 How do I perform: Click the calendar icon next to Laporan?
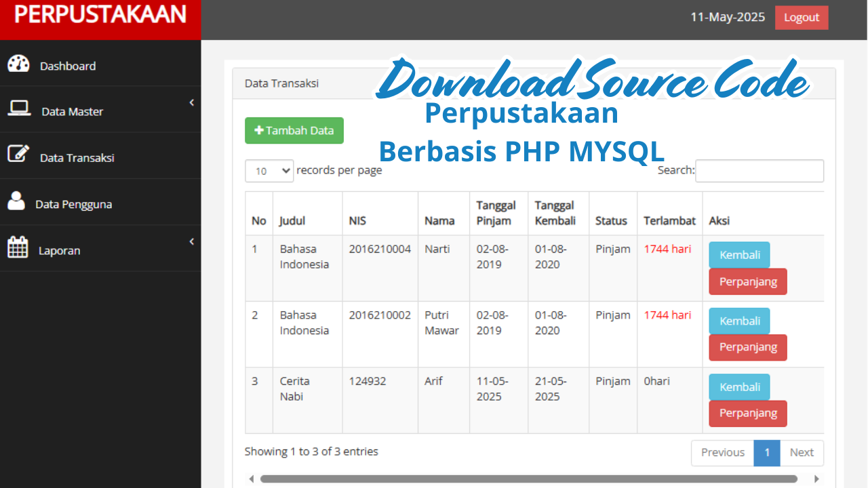17,247
